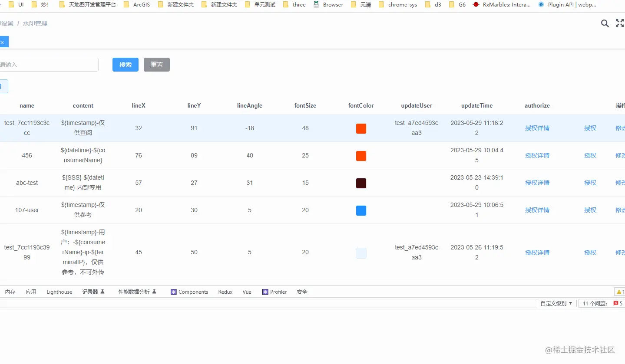The height and width of the screenshot is (364, 625).
Task: Click 授权 link in test_7cc1193c3ccc row
Action: (x=590, y=128)
